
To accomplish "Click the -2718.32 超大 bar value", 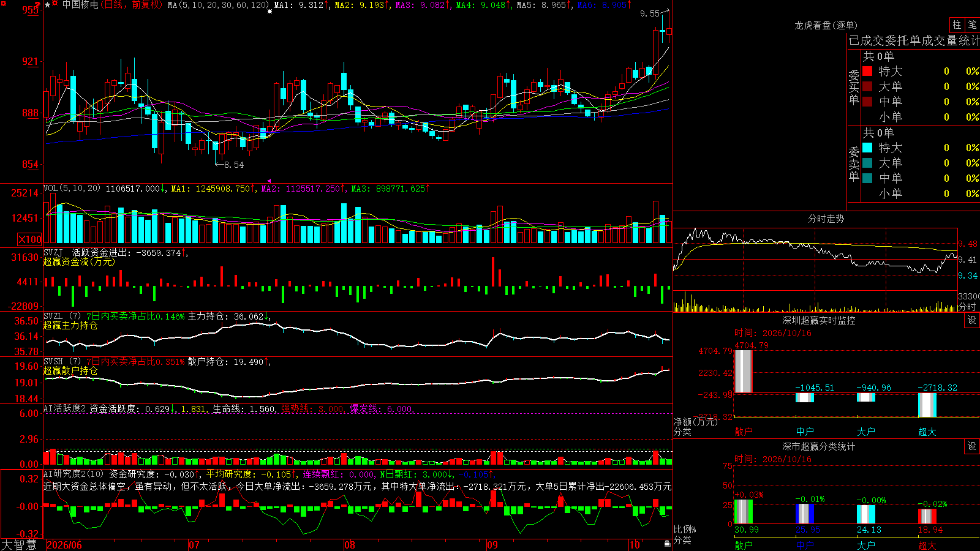I will [x=937, y=388].
